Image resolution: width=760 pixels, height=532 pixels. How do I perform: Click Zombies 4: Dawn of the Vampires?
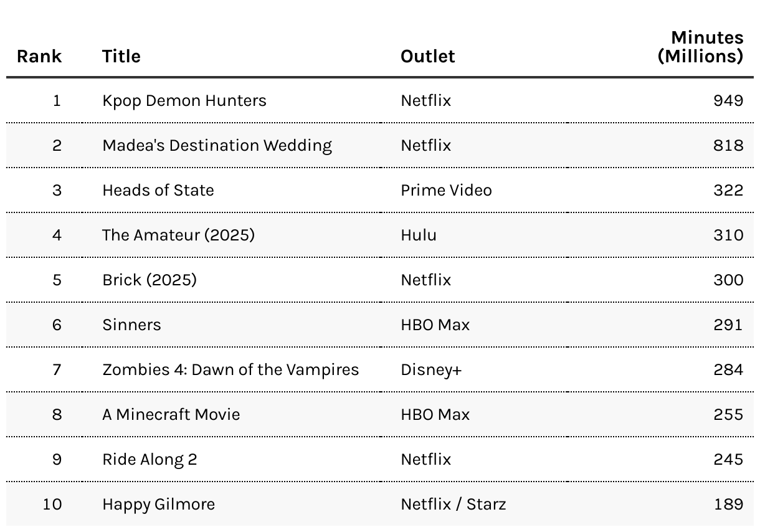click(x=230, y=369)
